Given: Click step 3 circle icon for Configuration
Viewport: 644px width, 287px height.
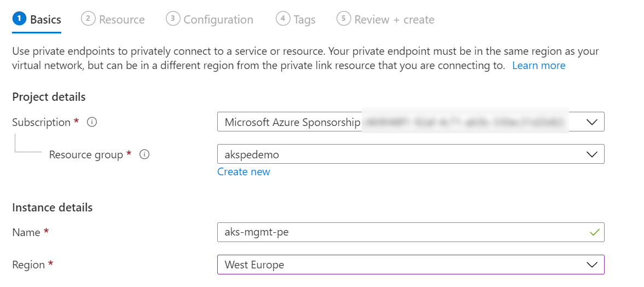Looking at the screenshot, I should [173, 19].
